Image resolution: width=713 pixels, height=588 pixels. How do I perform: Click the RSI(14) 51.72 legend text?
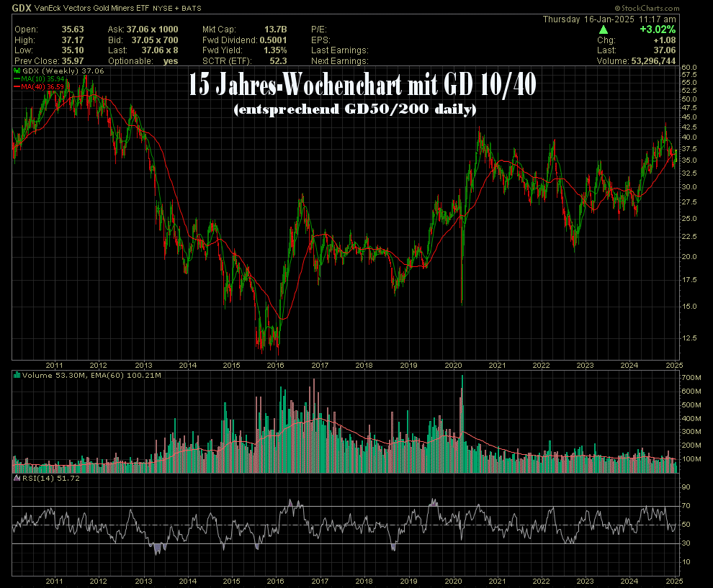(51, 478)
